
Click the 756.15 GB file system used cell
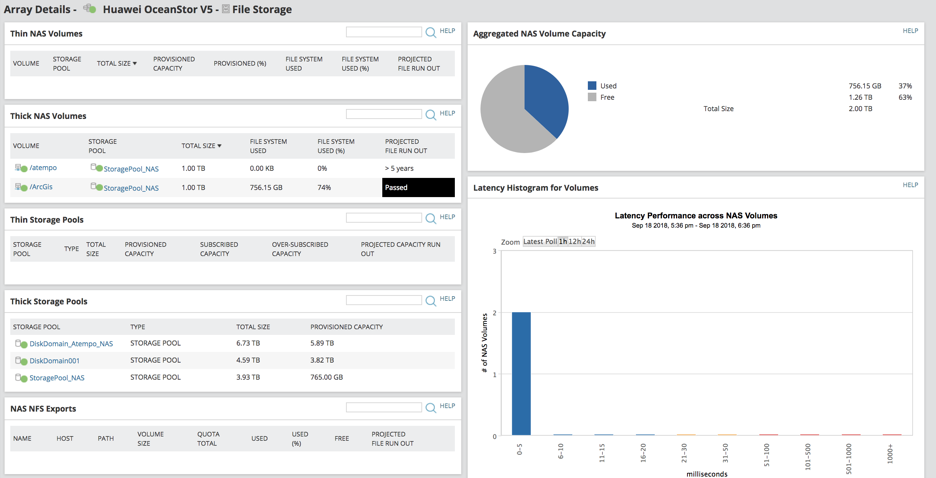(266, 187)
